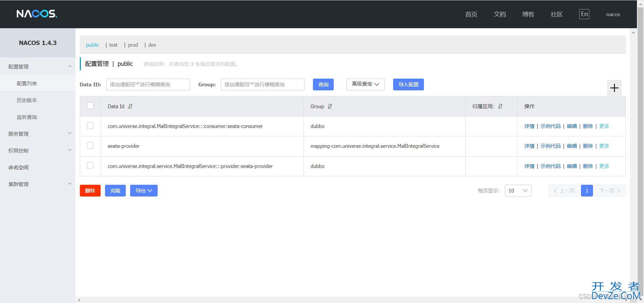The width and height of the screenshot is (644, 303).
Task: Check the box for seata-consumer config row
Action: click(x=90, y=126)
